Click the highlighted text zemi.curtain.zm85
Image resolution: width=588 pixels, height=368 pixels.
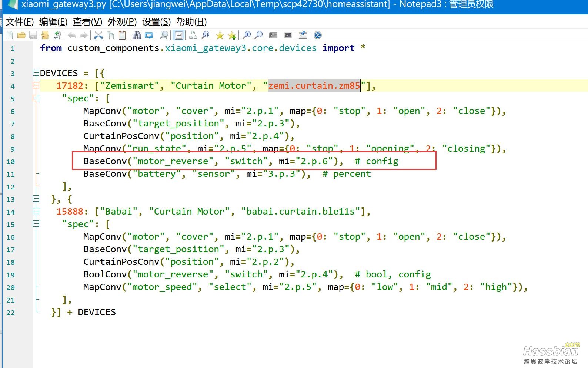(314, 86)
